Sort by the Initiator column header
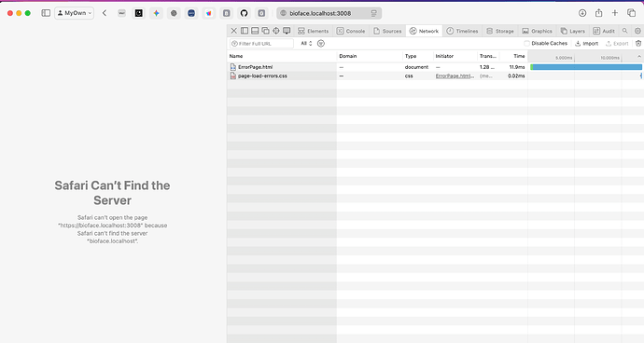 coord(455,56)
